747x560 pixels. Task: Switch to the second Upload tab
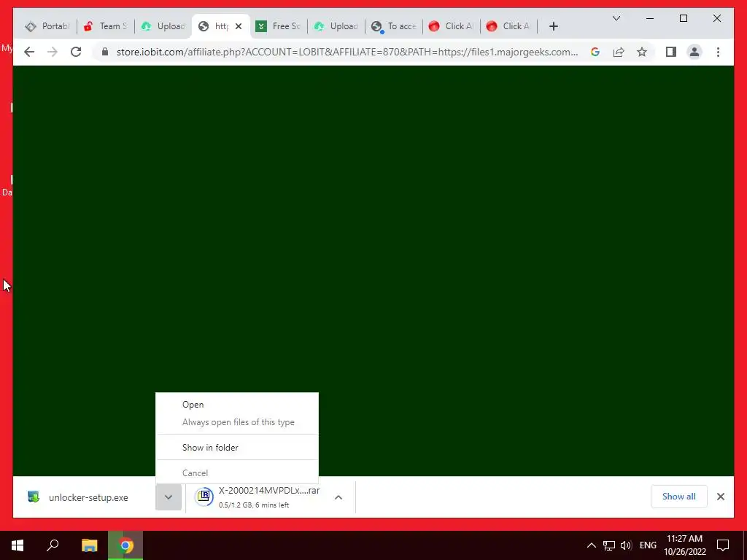click(336, 26)
